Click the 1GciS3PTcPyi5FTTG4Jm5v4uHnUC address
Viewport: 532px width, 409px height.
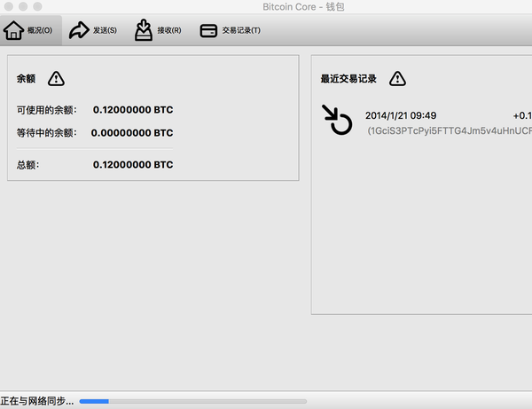point(450,131)
